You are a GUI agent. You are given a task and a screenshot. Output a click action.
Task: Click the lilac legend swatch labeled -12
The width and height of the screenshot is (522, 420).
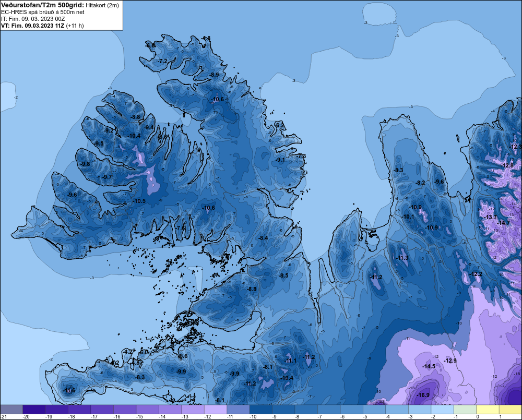pyautogui.click(x=216, y=409)
